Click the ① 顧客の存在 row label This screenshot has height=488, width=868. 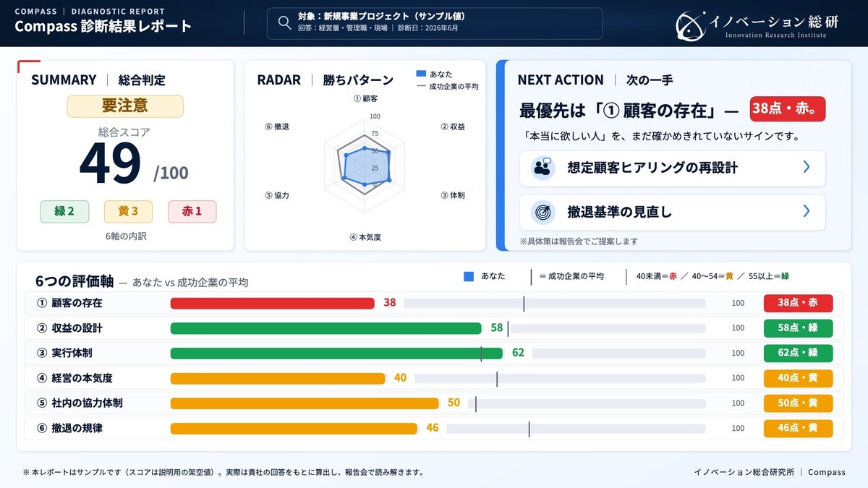point(69,303)
